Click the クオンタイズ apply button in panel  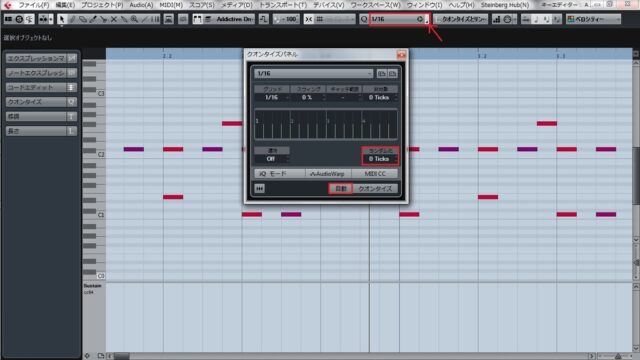375,188
